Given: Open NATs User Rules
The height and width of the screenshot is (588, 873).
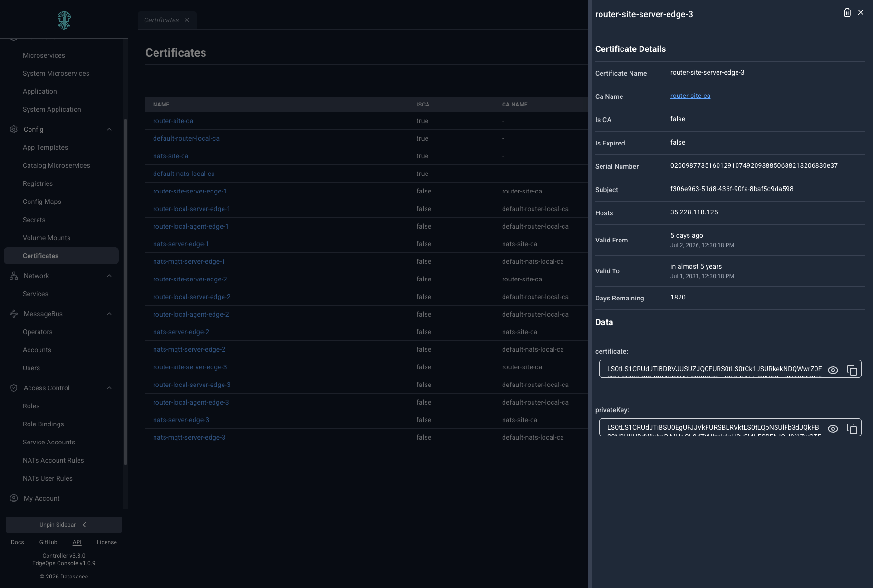Looking at the screenshot, I should click(48, 478).
